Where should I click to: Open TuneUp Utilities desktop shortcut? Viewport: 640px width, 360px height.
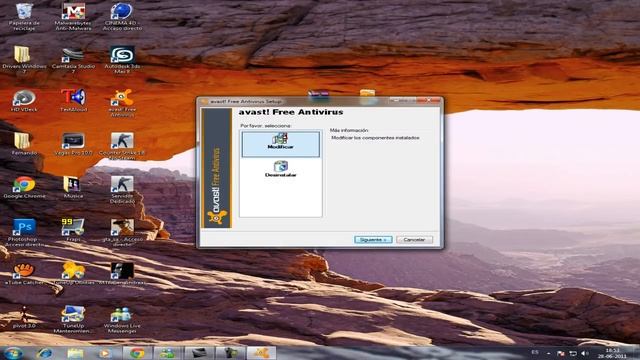(x=73, y=274)
